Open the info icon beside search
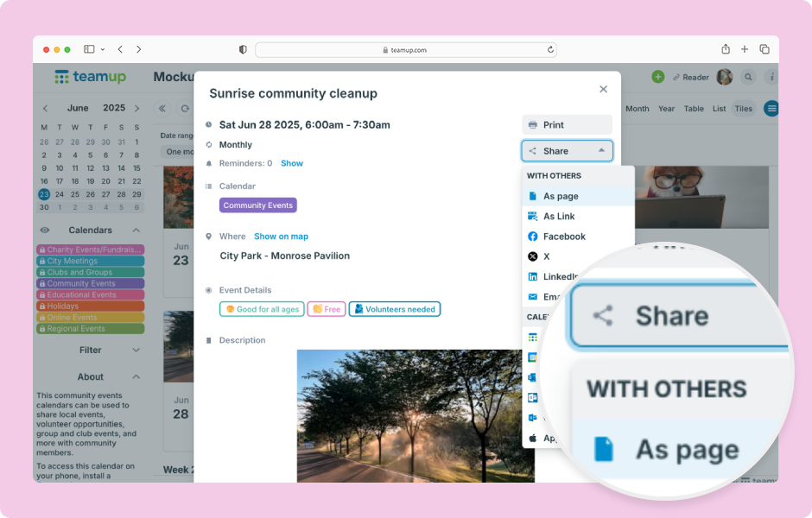Screen dimensions: 812x518 click(771, 77)
